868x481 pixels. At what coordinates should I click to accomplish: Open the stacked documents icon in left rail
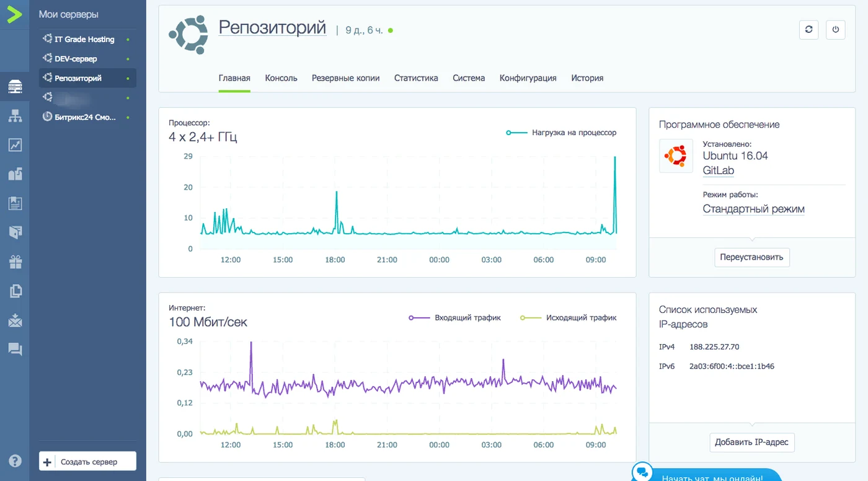click(15, 291)
